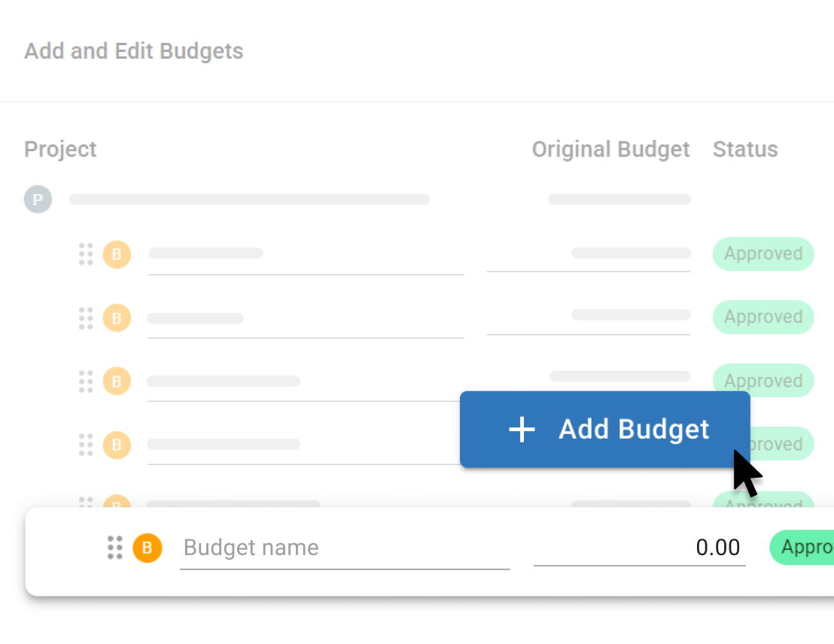Click the 'B' icon on the second budget row
This screenshot has height=644, width=834.
click(x=117, y=317)
